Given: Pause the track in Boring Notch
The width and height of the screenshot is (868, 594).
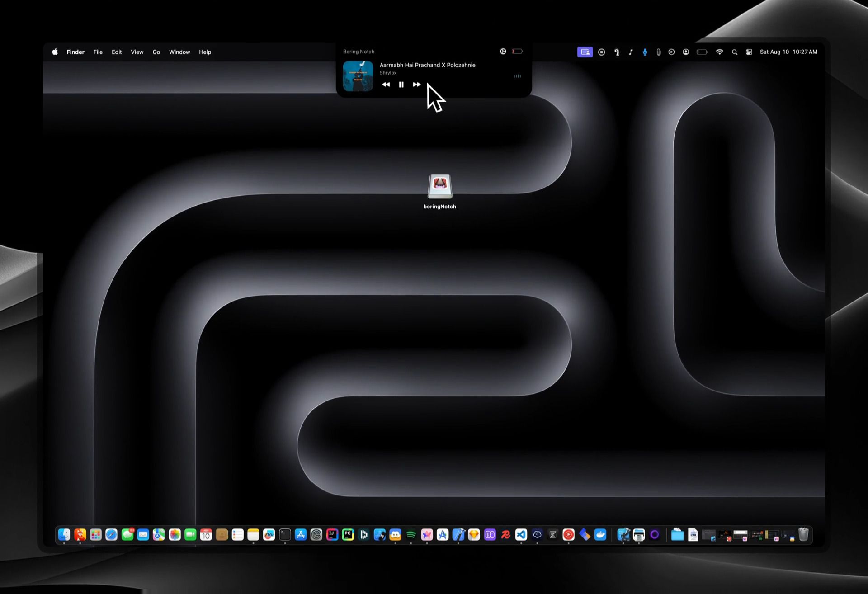Looking at the screenshot, I should [401, 85].
